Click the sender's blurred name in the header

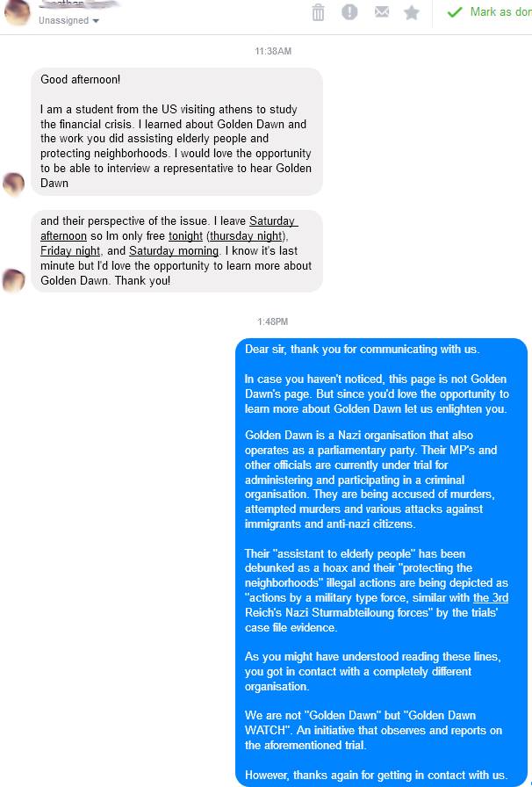pyautogui.click(x=79, y=4)
